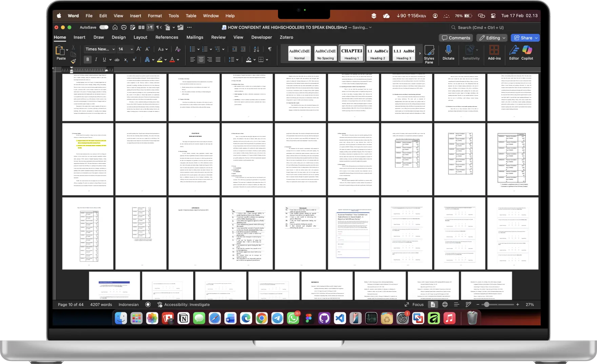Toggle the AutoSave switch
Image resolution: width=597 pixels, height=364 pixels.
[x=104, y=27]
